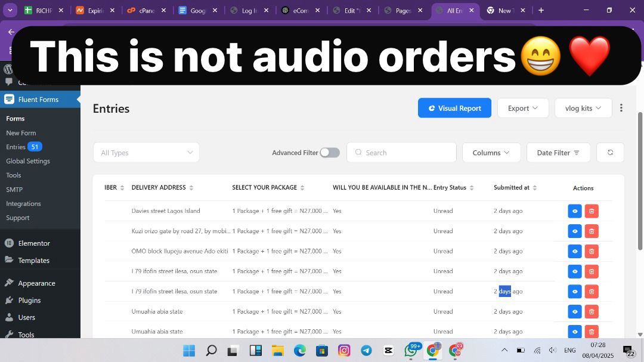Go to Integrations in Fluent Forms menu
Viewport: 644px width, 362px height.
click(x=23, y=203)
